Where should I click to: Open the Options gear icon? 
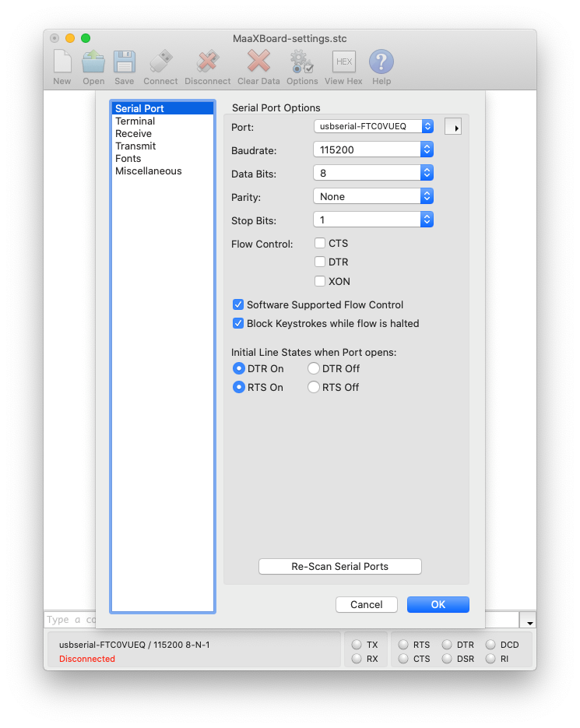[x=302, y=62]
